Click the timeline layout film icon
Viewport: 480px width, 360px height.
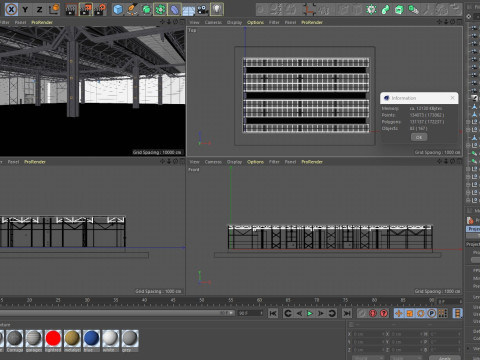pos(458,313)
